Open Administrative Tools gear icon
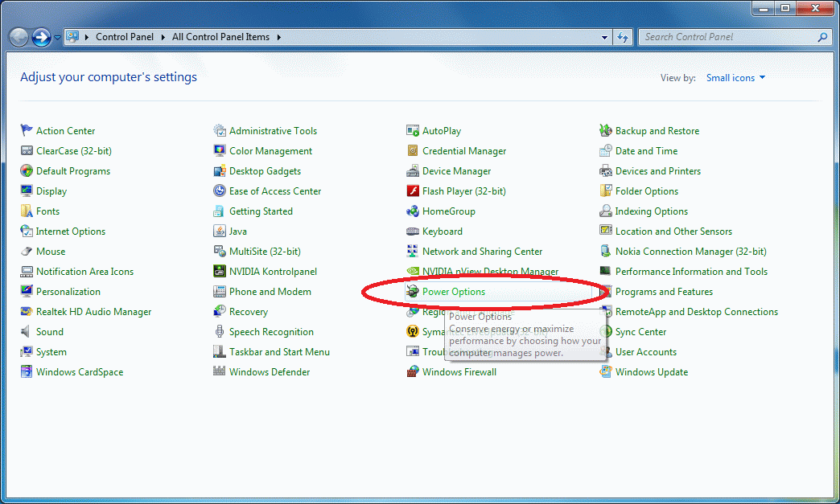The width and height of the screenshot is (840, 504). tap(220, 130)
